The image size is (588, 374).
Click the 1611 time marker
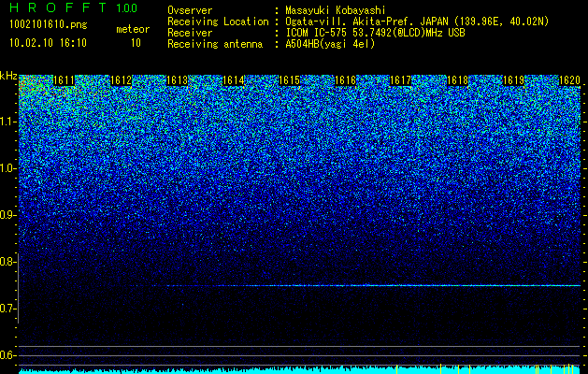[65, 80]
